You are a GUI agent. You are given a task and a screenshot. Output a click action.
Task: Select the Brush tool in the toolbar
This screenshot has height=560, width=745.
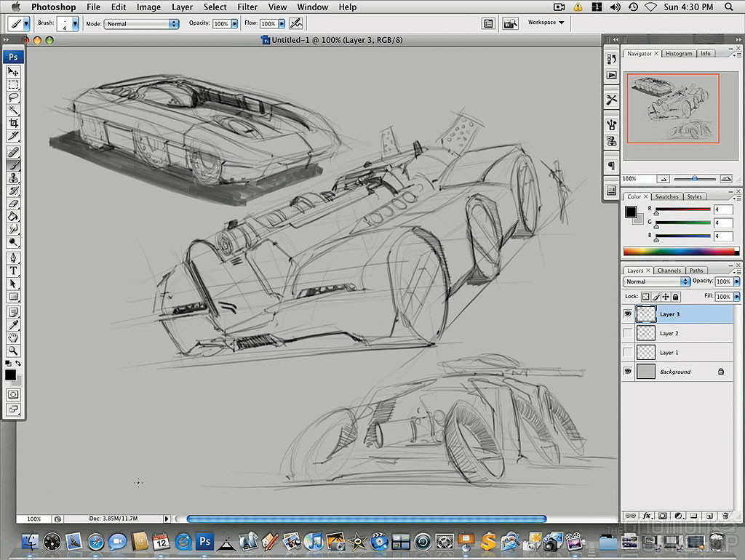pyautogui.click(x=13, y=165)
